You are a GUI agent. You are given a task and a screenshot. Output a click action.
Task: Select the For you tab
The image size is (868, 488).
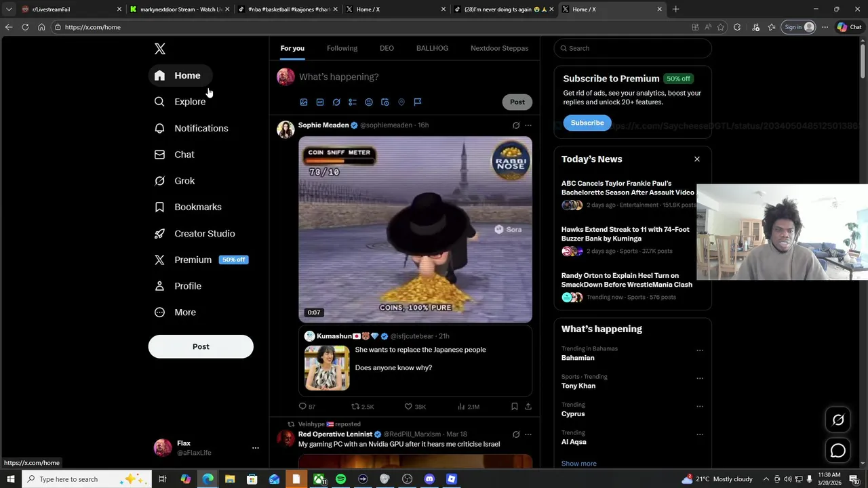(x=292, y=48)
